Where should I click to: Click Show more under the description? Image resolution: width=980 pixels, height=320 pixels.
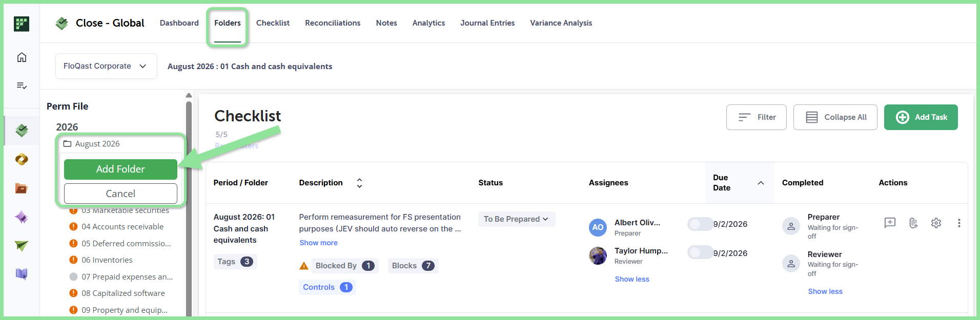pos(318,243)
